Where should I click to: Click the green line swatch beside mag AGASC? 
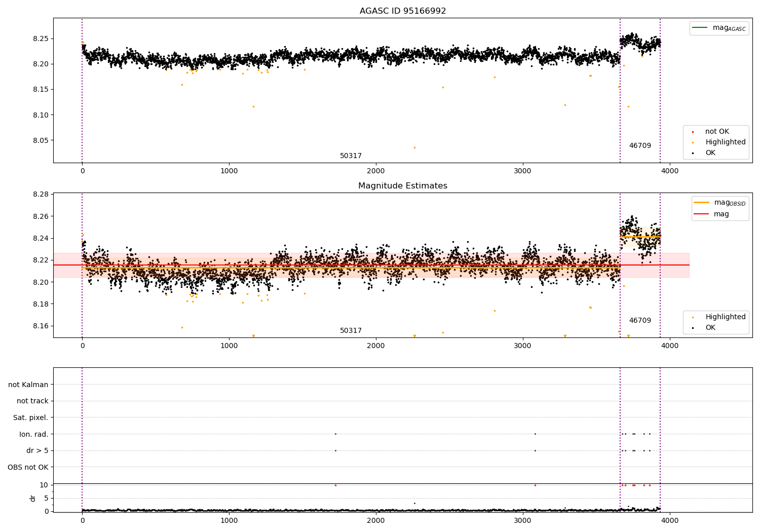[700, 28]
